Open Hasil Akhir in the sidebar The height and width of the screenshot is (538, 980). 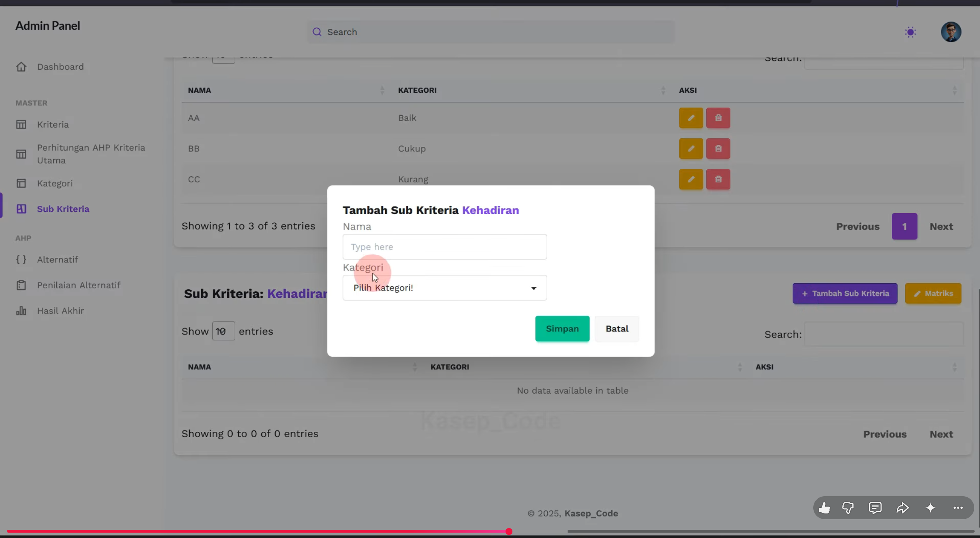pyautogui.click(x=61, y=311)
